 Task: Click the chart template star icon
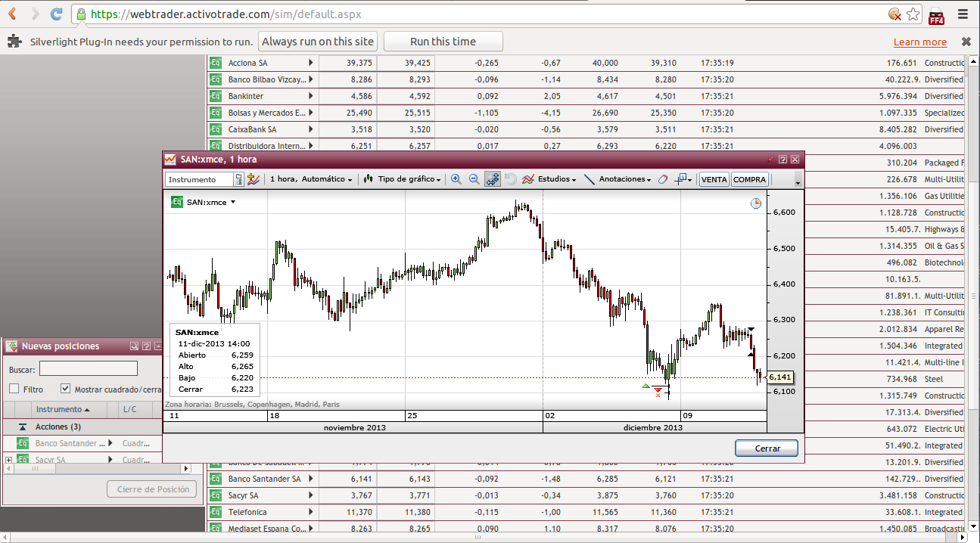[254, 179]
